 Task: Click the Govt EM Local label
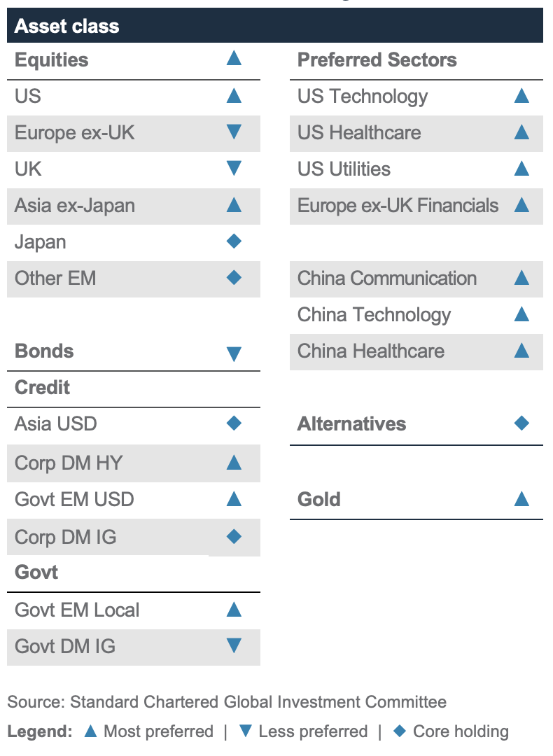77,610
